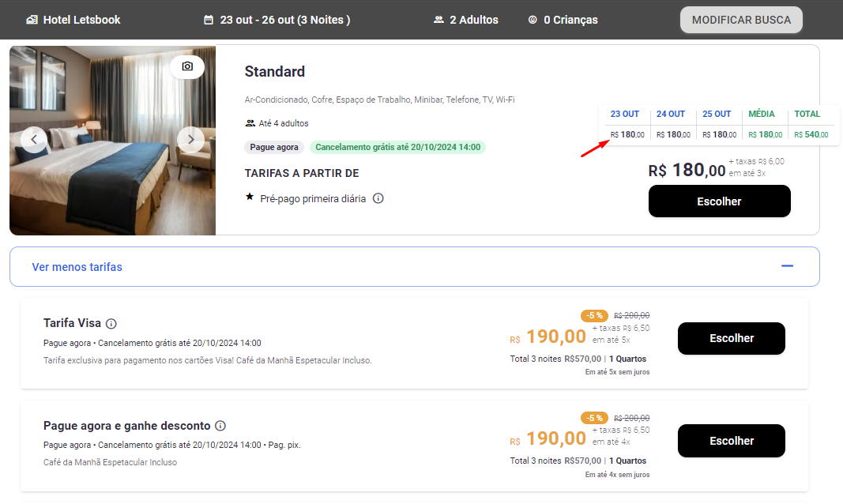Click the calendar icon beside the dates
This screenshot has width=843, height=504.
209,20
